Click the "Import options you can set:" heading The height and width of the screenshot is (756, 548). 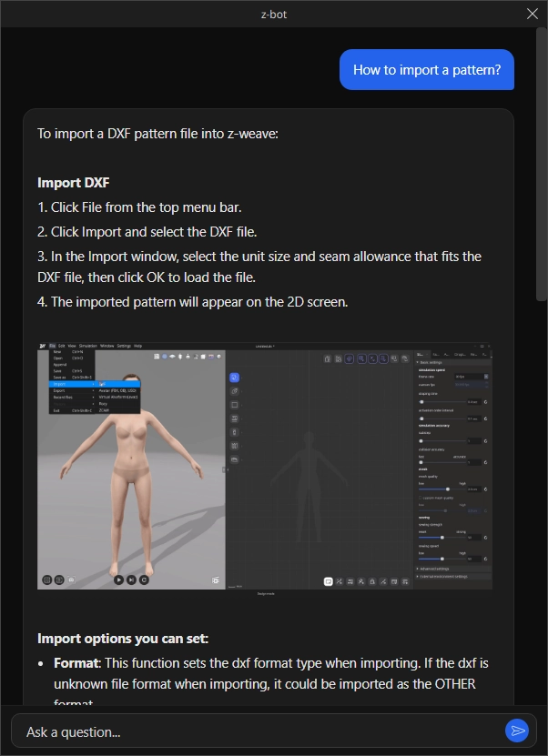[123, 639]
